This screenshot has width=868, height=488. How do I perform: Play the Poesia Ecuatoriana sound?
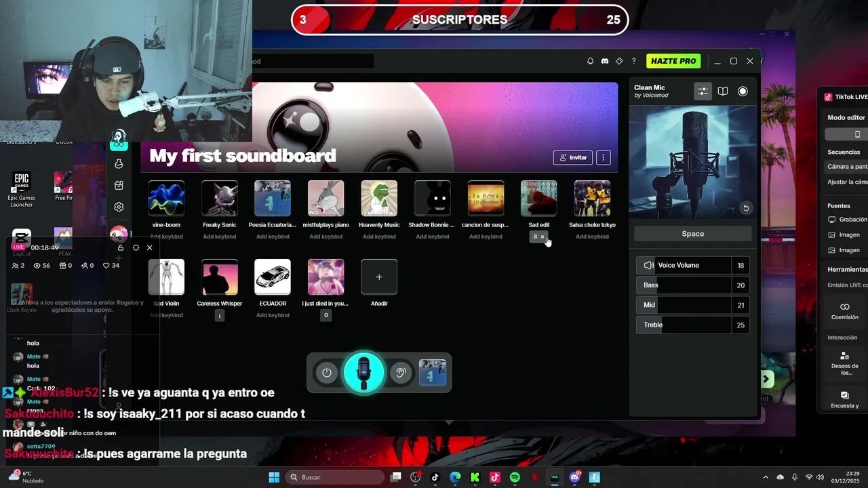[x=273, y=199]
